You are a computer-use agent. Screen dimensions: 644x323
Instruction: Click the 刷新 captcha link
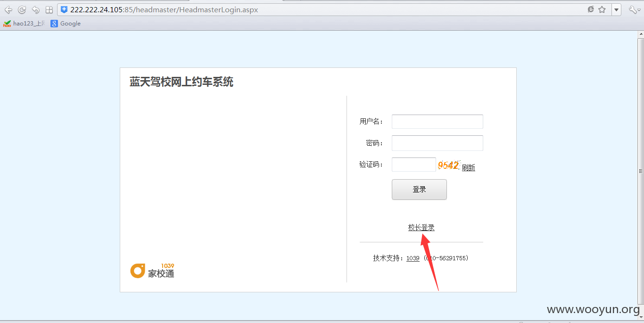point(469,167)
